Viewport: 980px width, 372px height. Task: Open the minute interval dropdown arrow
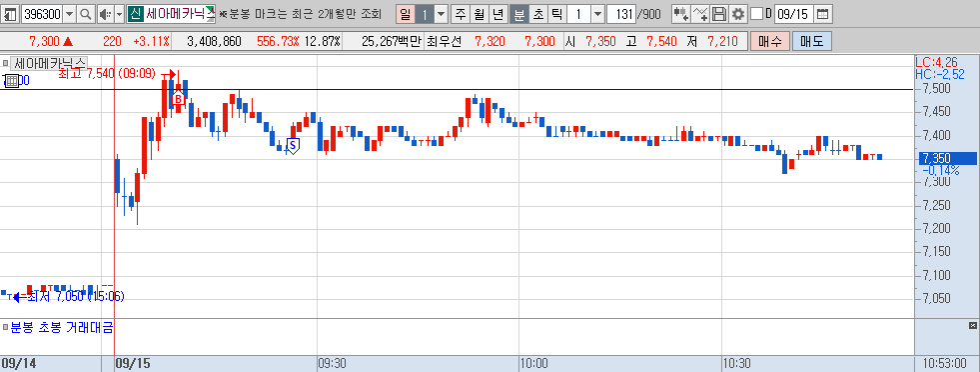pyautogui.click(x=597, y=14)
